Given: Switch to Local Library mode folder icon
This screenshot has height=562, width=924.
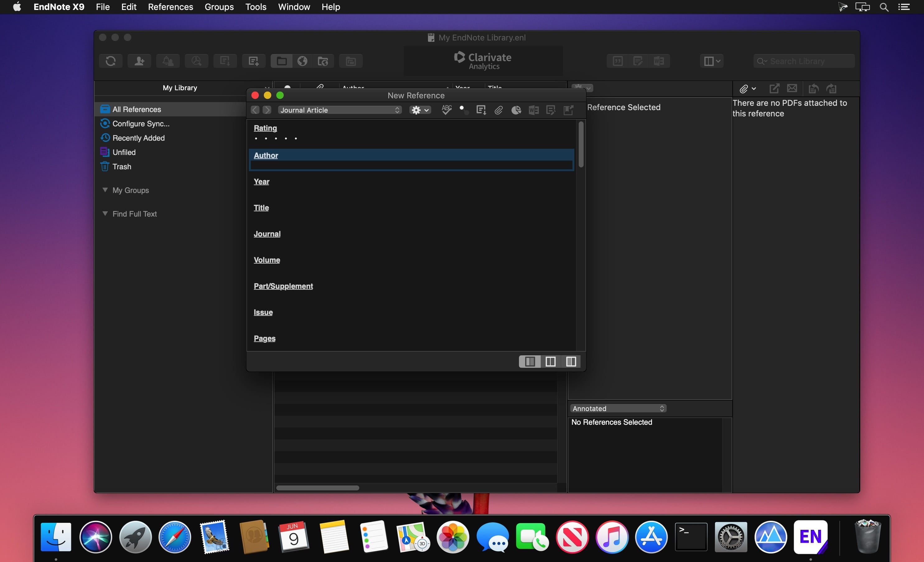Looking at the screenshot, I should tap(282, 61).
